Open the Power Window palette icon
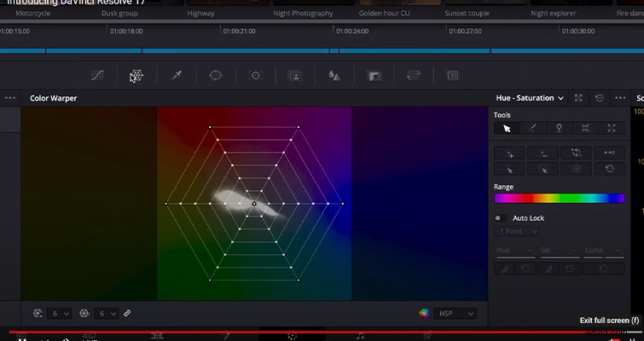The height and width of the screenshot is (341, 644). click(x=216, y=76)
